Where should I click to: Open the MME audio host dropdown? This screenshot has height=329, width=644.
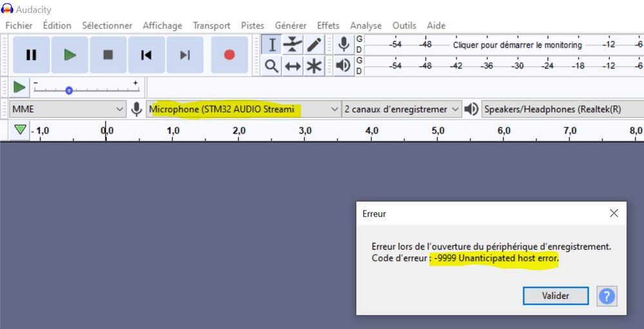[x=68, y=109]
